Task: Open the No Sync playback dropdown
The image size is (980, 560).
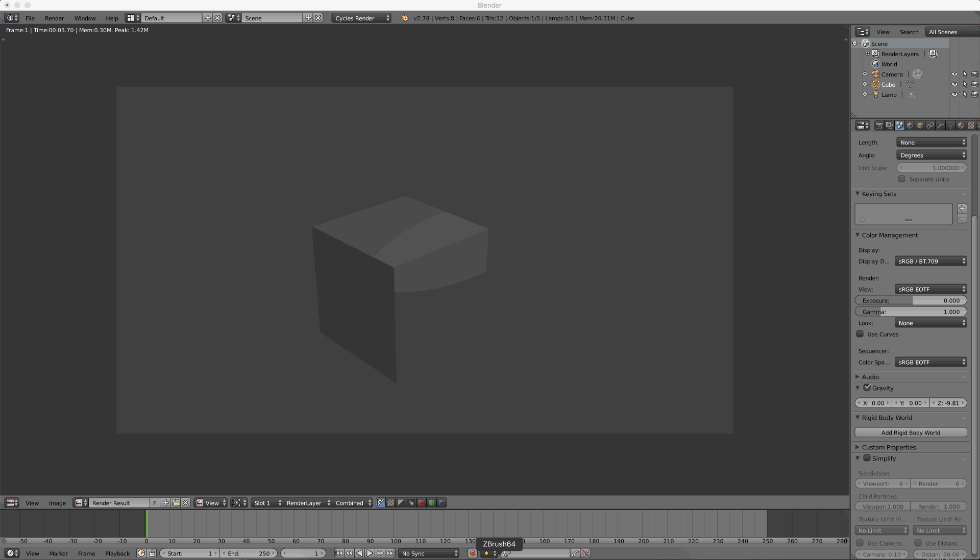Action: coord(429,553)
